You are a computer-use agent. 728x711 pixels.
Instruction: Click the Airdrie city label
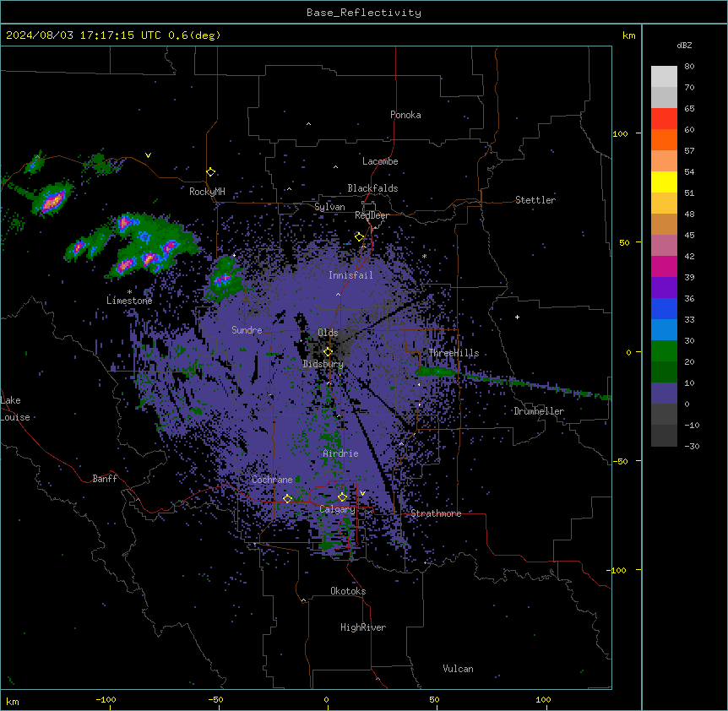tap(341, 453)
